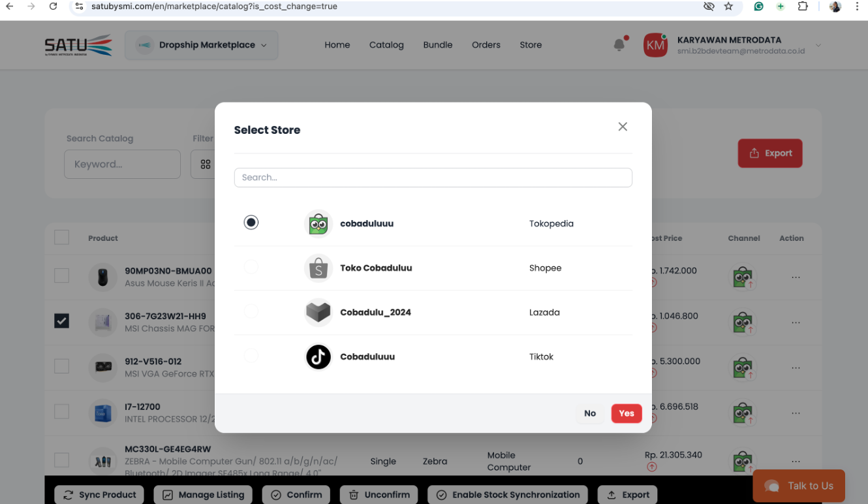
Task: Open the user account dropdown chevron
Action: [x=818, y=45]
